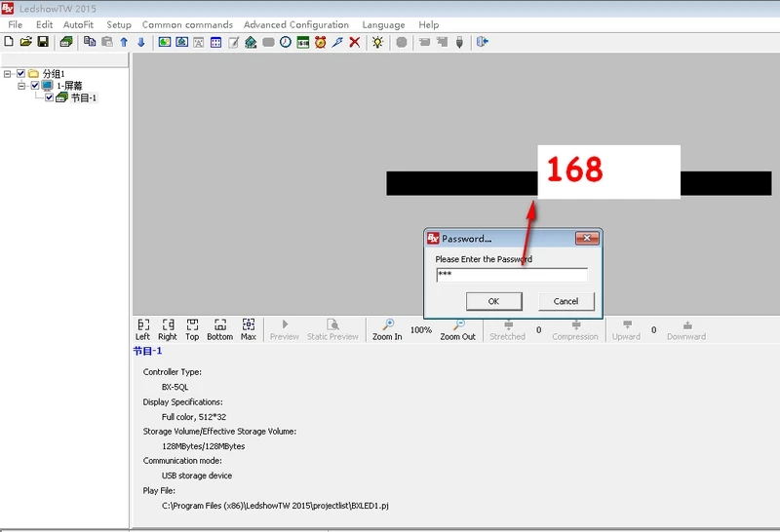Open the Edit menu
780x532 pixels.
(x=44, y=25)
